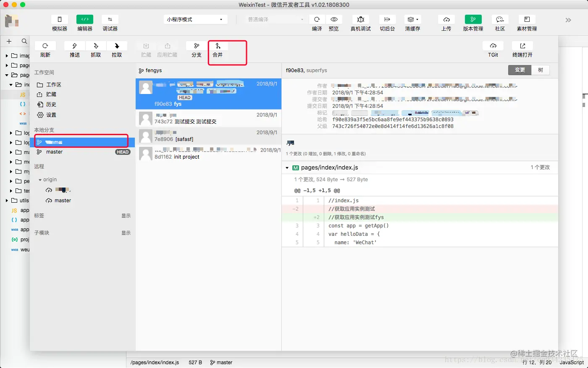Toggle the 版本管理 version control button
This screenshot has width=588, height=368.
click(x=473, y=19)
